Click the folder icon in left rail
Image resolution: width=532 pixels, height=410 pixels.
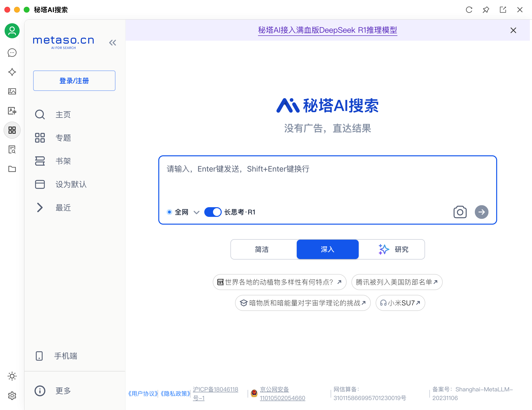[12, 169]
